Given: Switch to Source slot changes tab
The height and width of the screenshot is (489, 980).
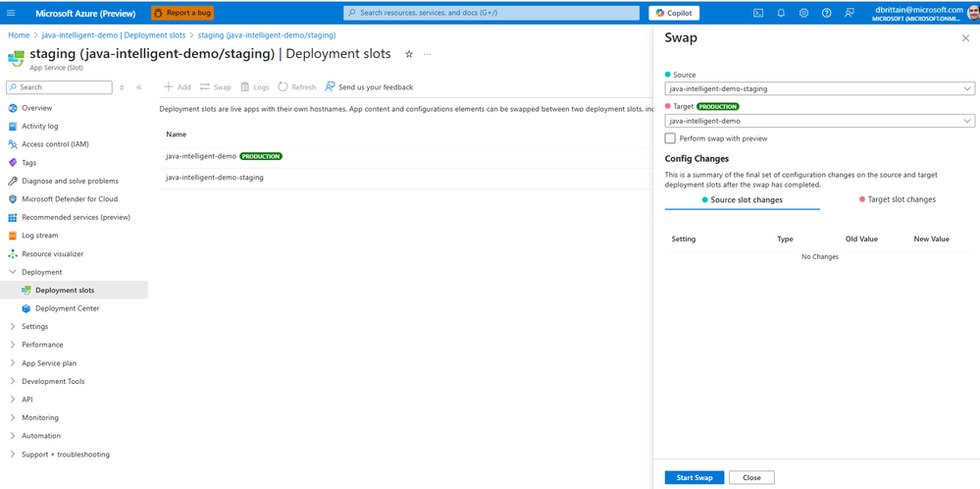Looking at the screenshot, I should [743, 200].
